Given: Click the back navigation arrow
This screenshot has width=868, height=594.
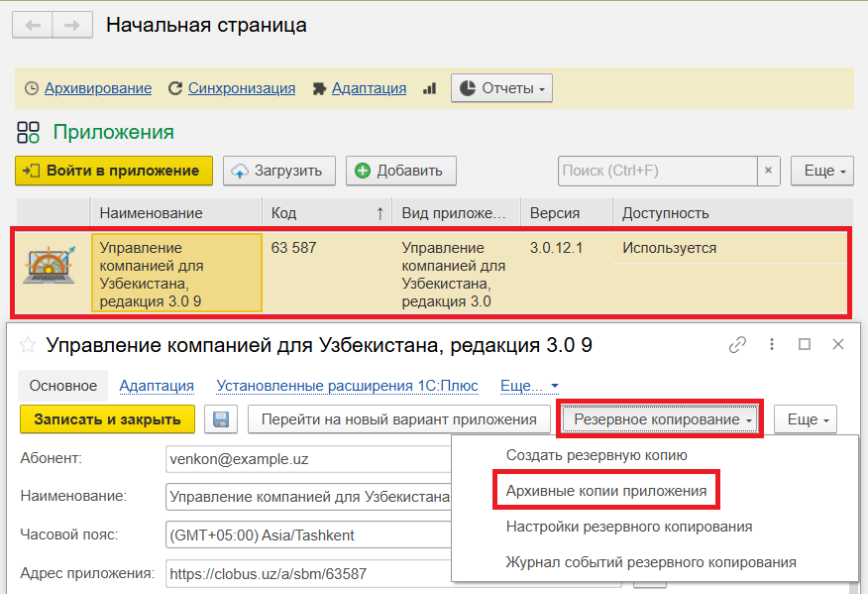Looking at the screenshot, I should (x=33, y=26).
